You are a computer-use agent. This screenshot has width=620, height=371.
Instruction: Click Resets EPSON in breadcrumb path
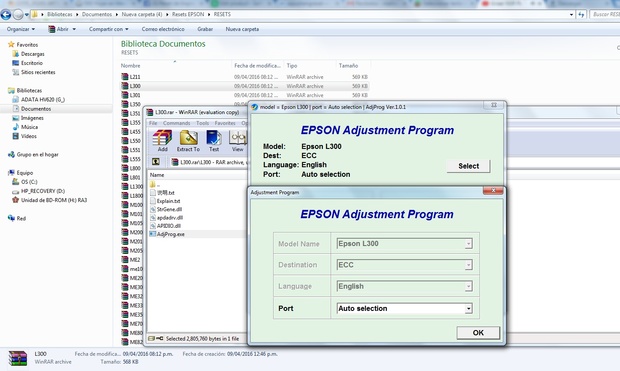click(x=188, y=14)
